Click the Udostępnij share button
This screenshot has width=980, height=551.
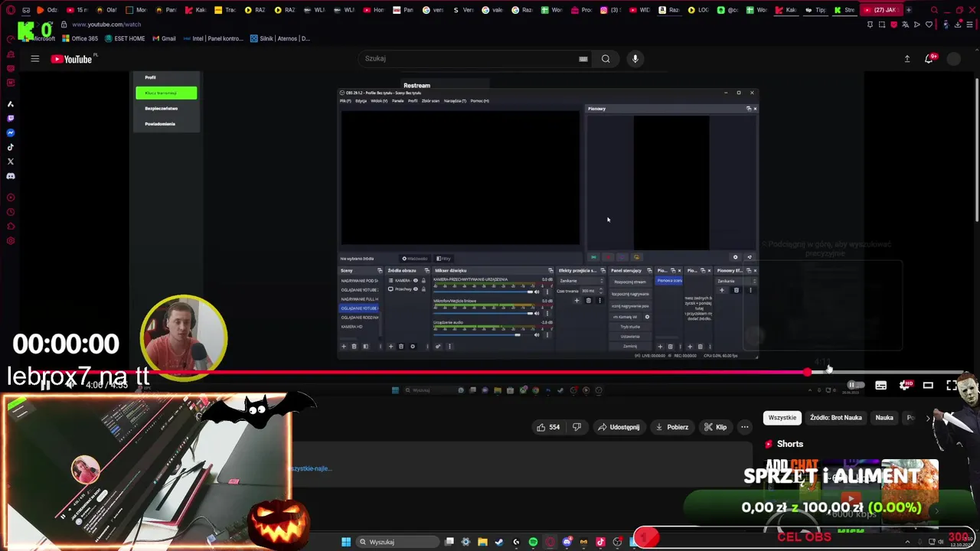pos(619,427)
